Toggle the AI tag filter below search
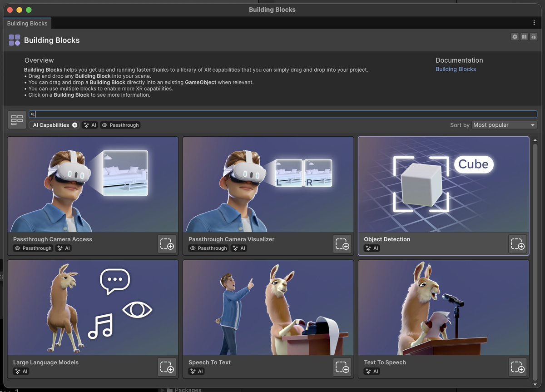Screen dimensions: 545x392 click(90, 125)
